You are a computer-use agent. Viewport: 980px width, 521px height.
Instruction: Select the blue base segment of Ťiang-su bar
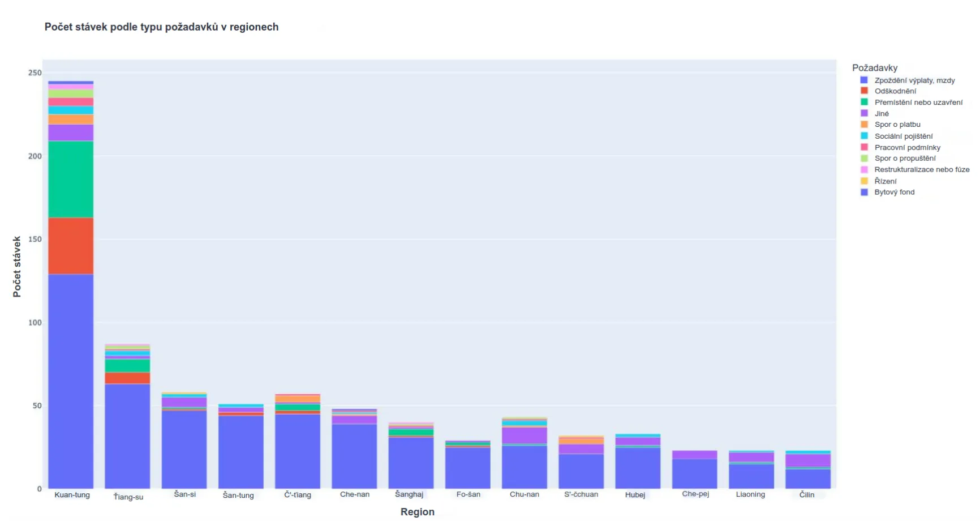point(127,436)
